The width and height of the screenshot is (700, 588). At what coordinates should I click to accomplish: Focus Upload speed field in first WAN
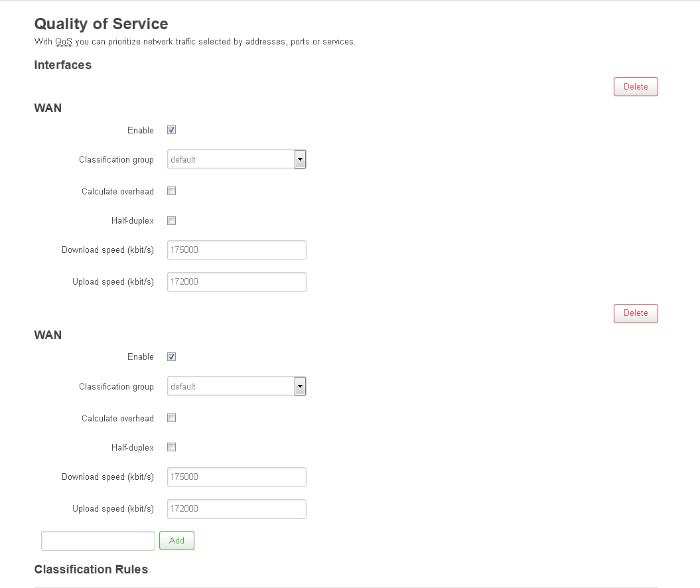(237, 281)
